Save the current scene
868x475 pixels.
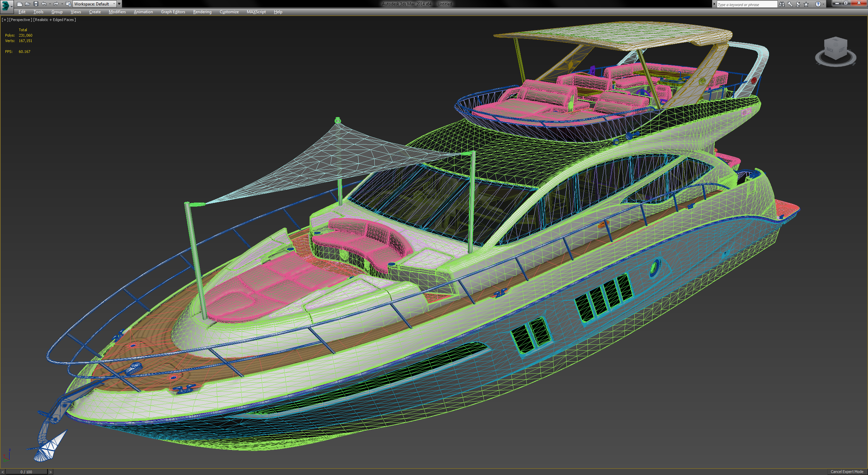pos(36,4)
